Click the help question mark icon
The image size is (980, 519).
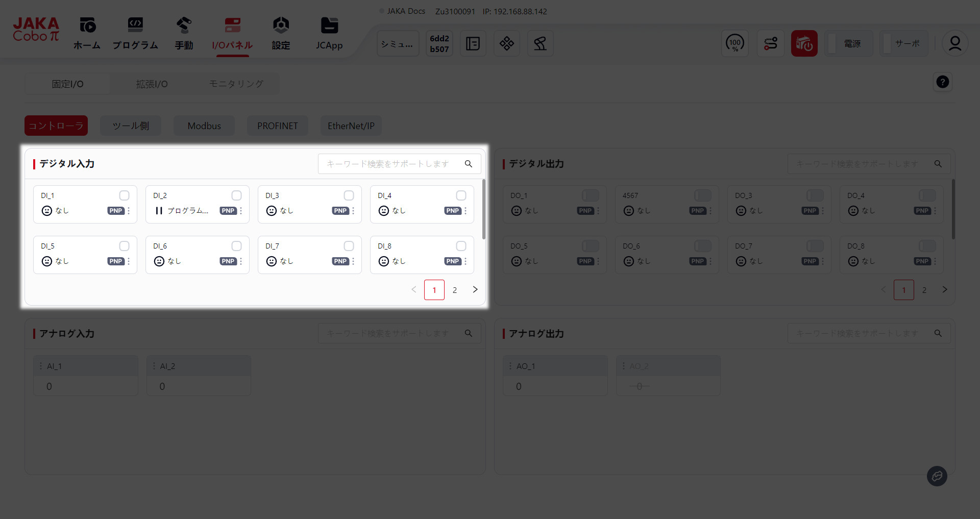(x=942, y=82)
